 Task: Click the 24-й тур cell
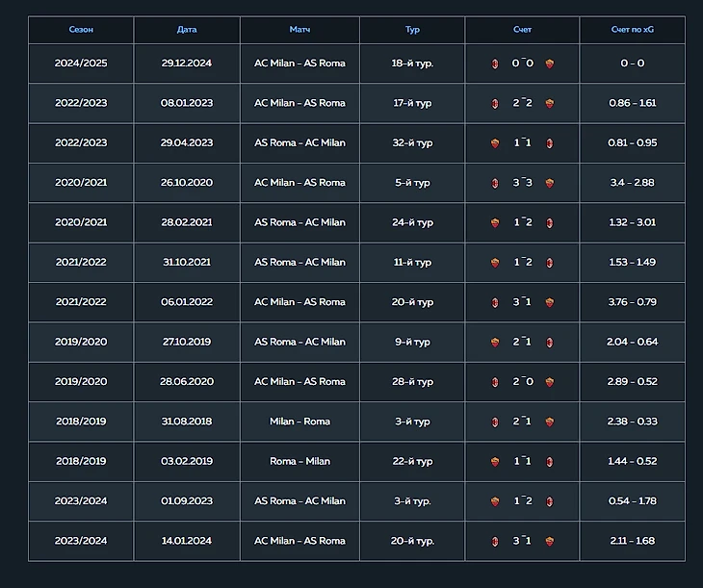(x=412, y=222)
